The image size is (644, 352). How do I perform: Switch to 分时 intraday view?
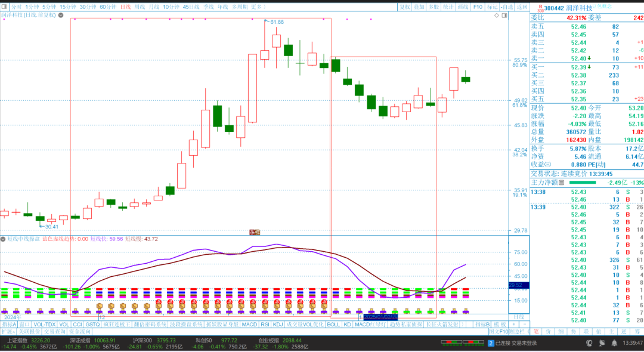tap(17, 7)
